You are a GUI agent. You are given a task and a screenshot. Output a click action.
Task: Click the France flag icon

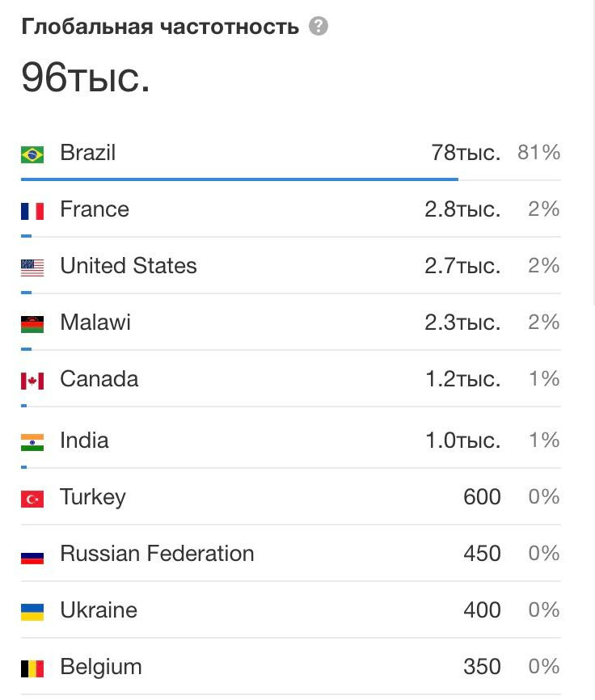[x=32, y=211]
